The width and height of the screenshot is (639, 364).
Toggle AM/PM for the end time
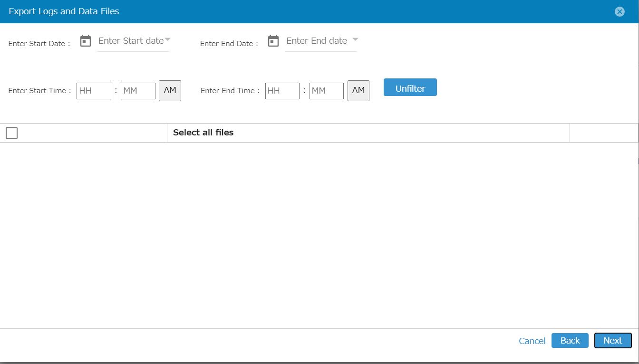(x=358, y=90)
